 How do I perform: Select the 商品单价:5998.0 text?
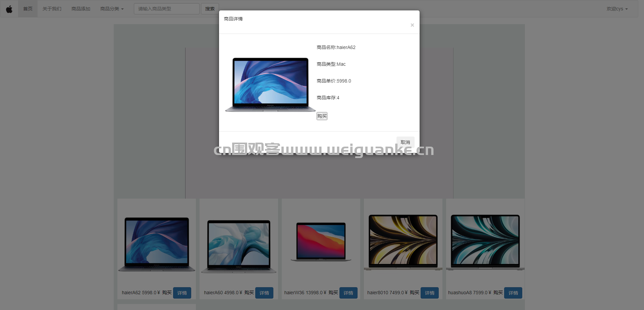(334, 81)
